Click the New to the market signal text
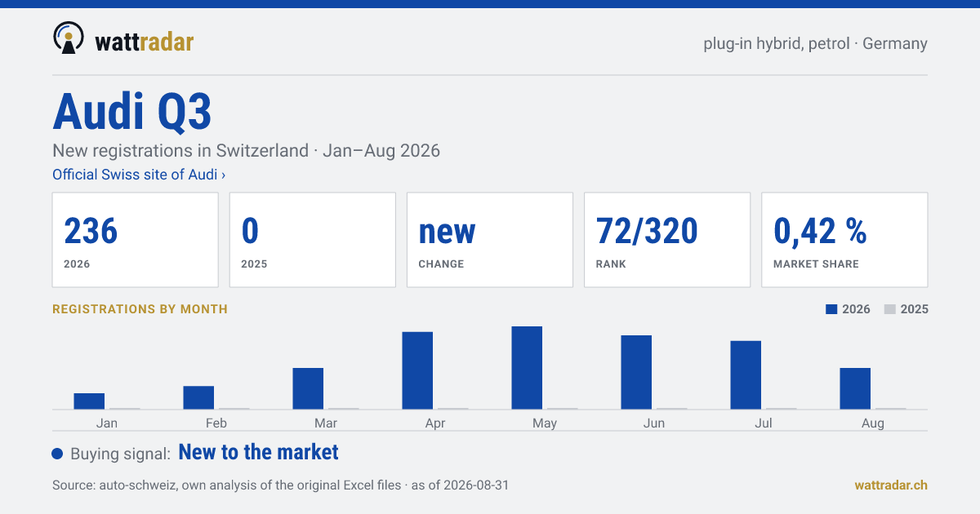980x514 pixels. 258,452
